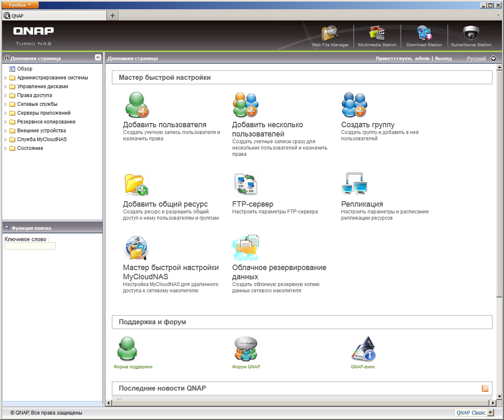Click the horizontal scrollbar right arrow
The height and width of the screenshot is (420, 504).
pyautogui.click(x=493, y=403)
